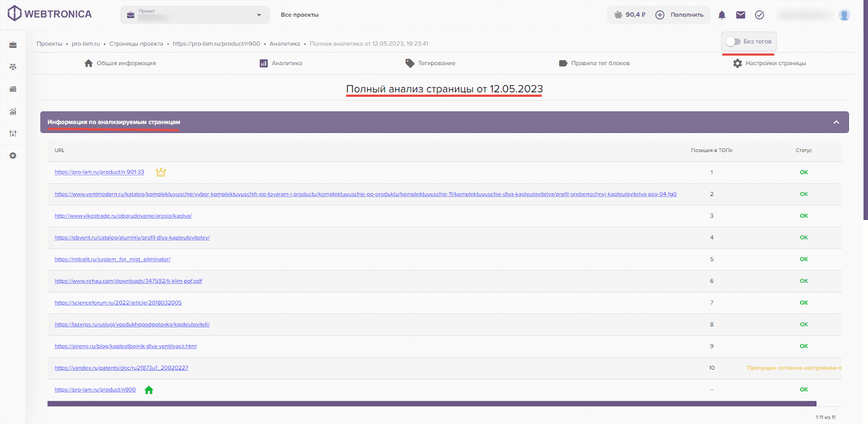Open the third sidebar card icon
This screenshot has width=868, height=424.
13,89
